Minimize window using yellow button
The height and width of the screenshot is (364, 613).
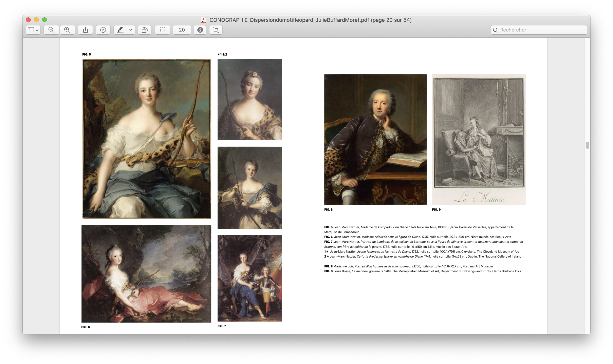[x=36, y=20]
